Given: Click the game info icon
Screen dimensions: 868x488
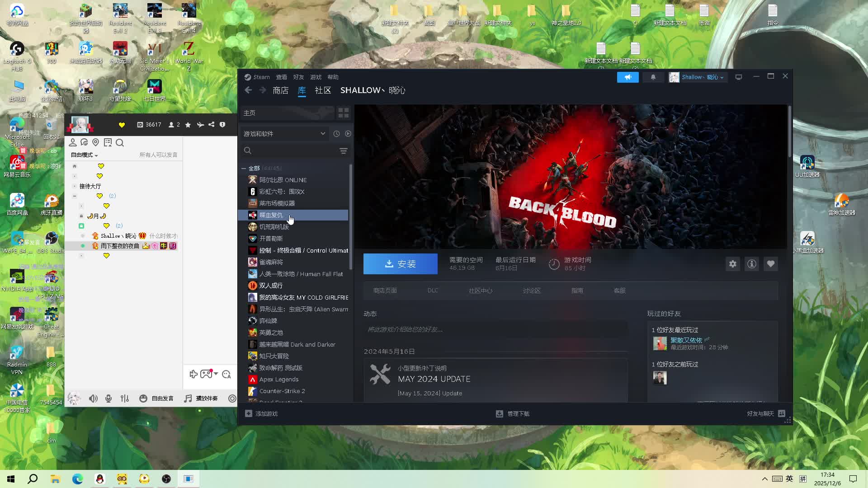Looking at the screenshot, I should [x=751, y=264].
